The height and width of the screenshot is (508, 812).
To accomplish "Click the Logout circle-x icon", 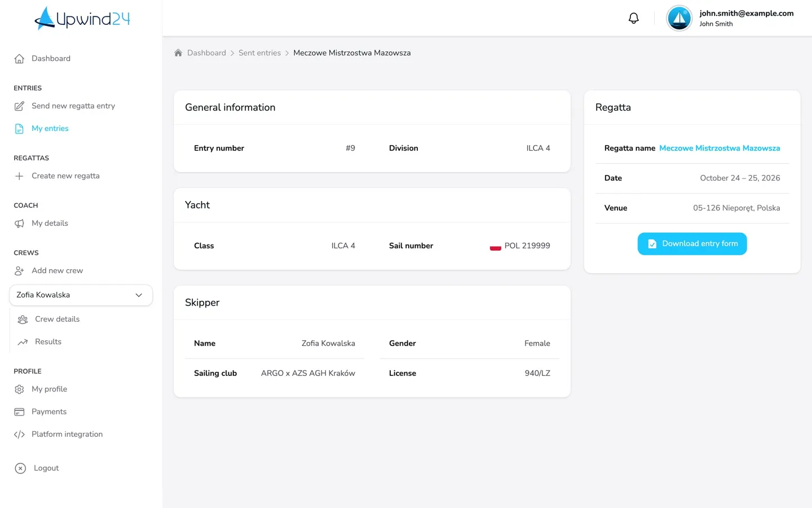I will coord(20,468).
